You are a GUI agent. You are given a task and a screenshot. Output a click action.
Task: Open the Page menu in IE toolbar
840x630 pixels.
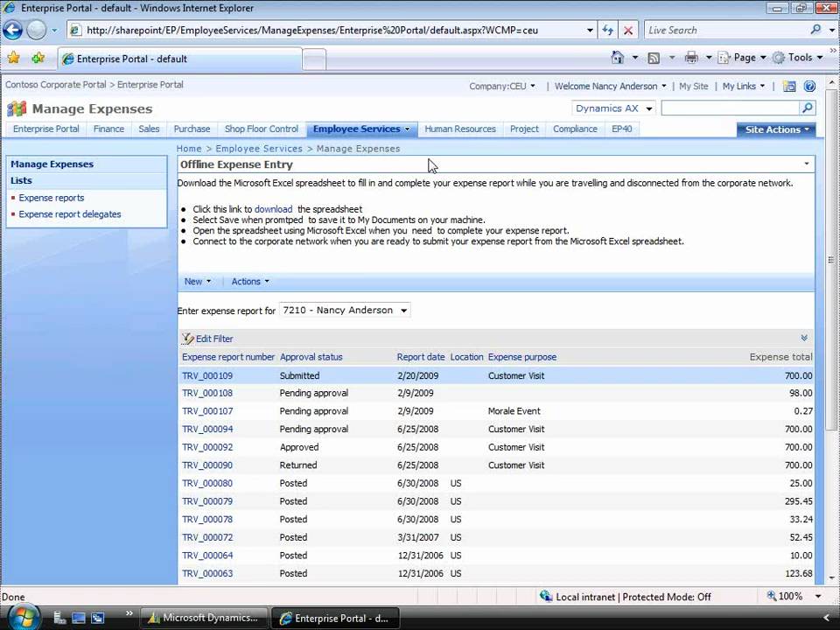coord(742,58)
